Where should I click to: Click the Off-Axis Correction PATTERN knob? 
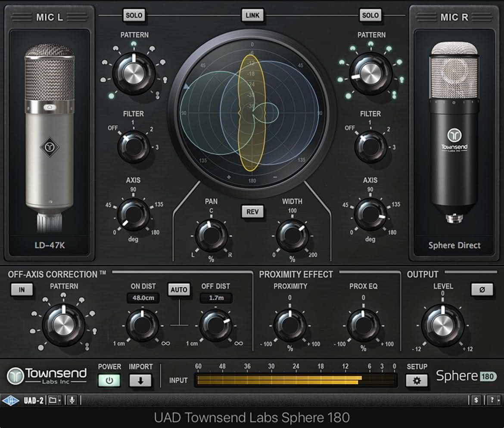point(64,325)
